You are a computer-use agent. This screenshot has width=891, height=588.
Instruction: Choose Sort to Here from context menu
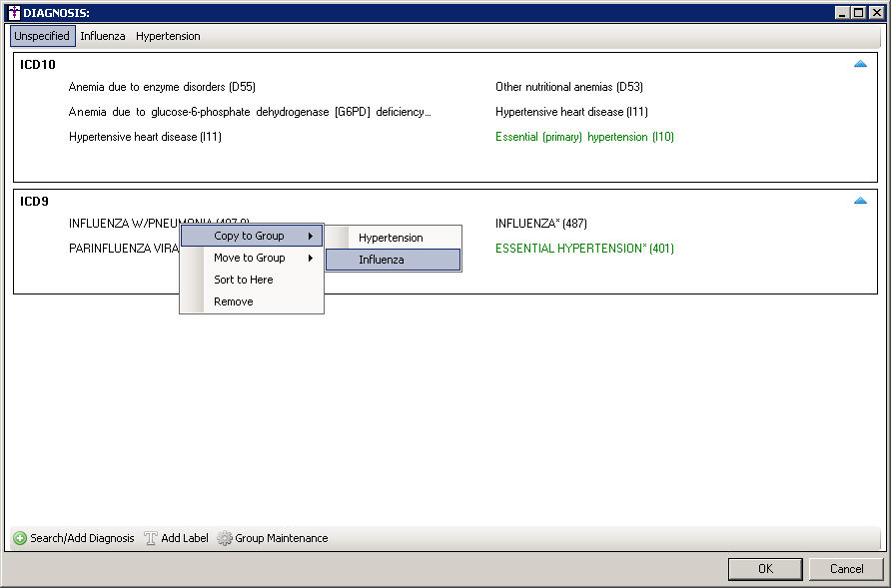pyautogui.click(x=243, y=280)
